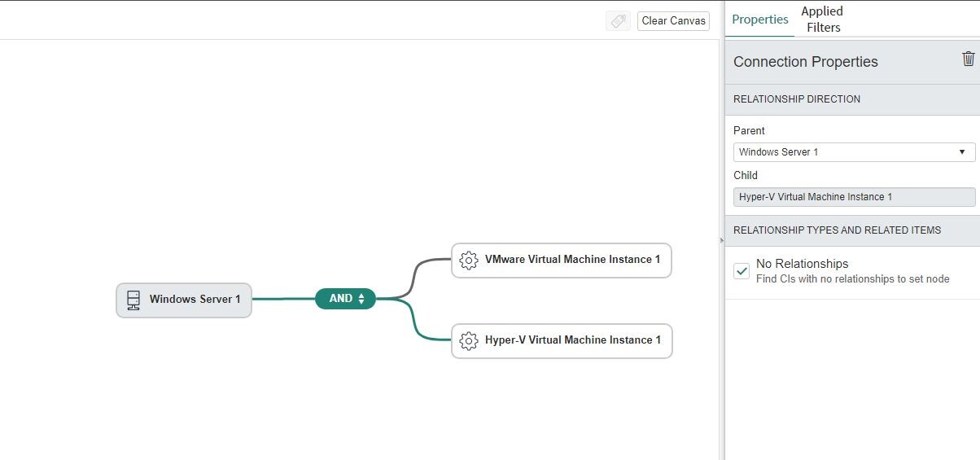Click the gear icon on VMware Virtual Machine node

tap(468, 260)
